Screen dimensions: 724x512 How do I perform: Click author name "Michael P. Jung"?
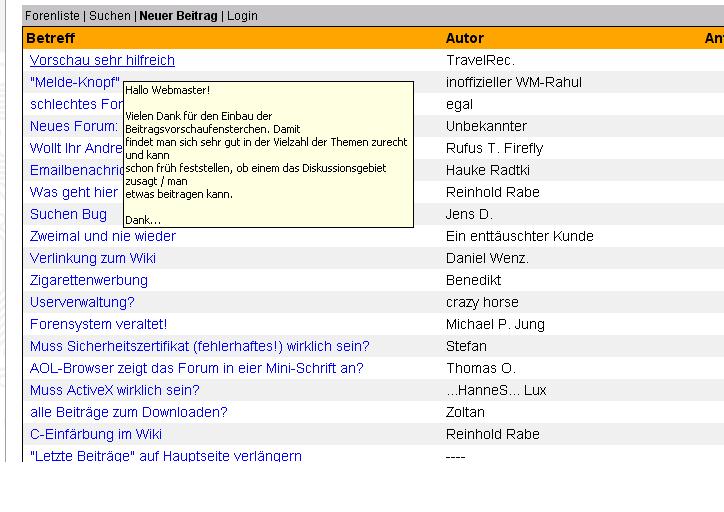pyautogui.click(x=495, y=324)
